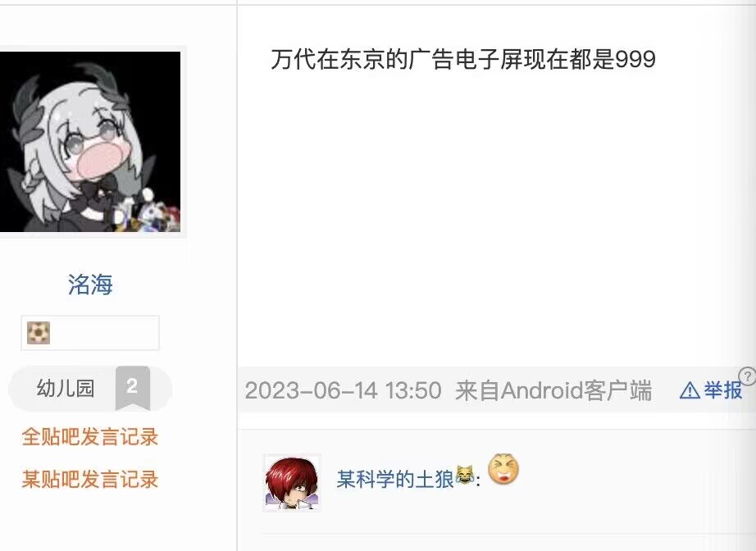
Task: Click the red-haired commenter avatar
Action: coord(292,483)
